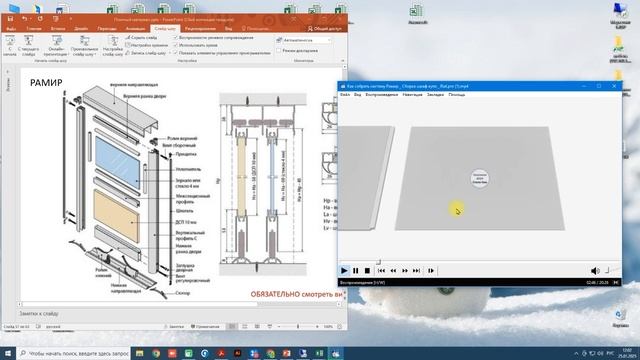Click zoom in plus in PowerPoint status bar
Image resolution: width=640 pixels, height=360 pixels.
(x=318, y=327)
